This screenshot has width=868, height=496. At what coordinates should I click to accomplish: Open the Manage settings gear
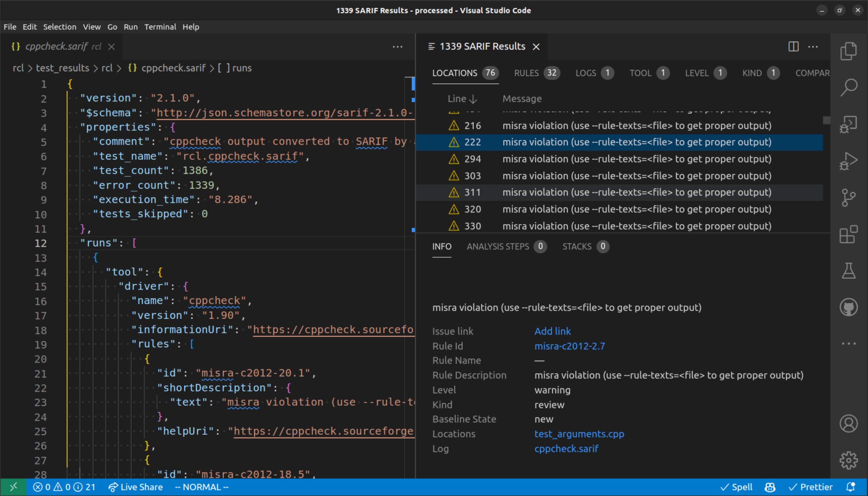848,460
